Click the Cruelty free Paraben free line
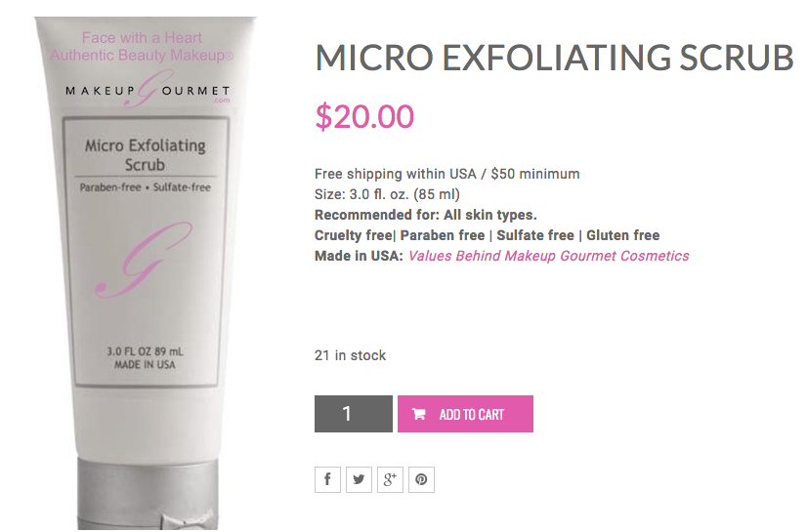This screenshot has width=807, height=532. [487, 235]
